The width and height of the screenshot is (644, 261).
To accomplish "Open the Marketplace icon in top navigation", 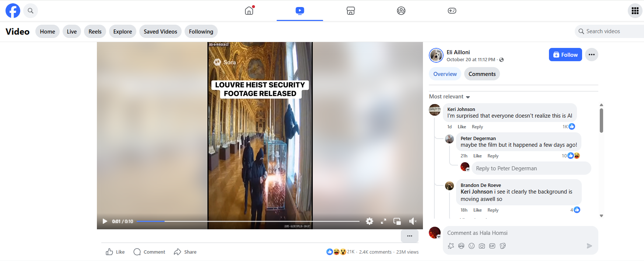I will click(350, 11).
